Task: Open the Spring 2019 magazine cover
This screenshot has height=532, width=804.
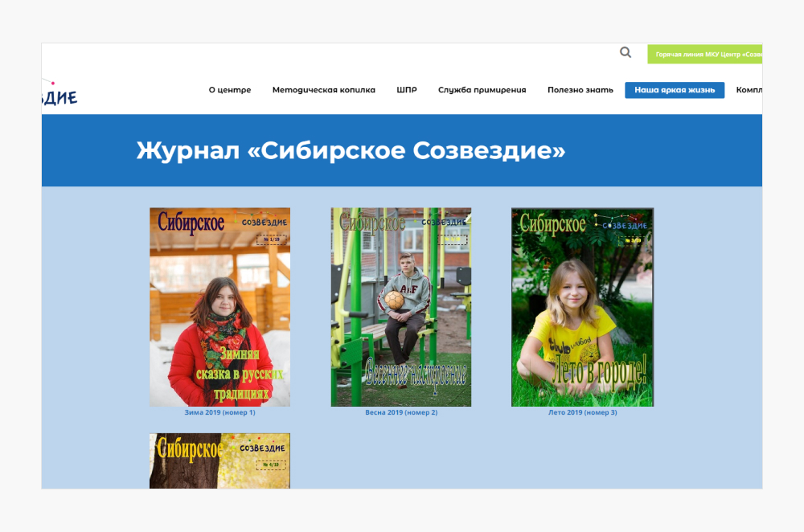Action: click(401, 307)
